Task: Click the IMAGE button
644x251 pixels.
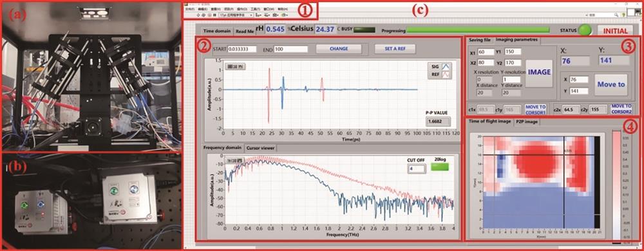Action: pos(539,72)
